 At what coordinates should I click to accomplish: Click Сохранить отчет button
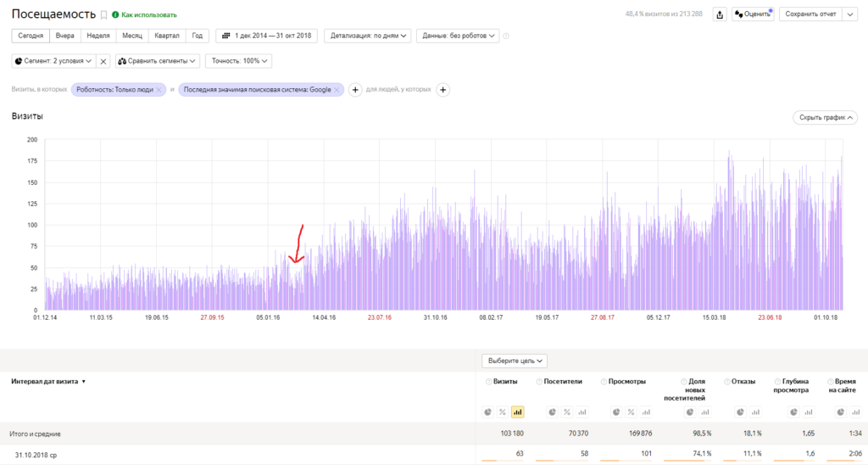pyautogui.click(x=810, y=14)
